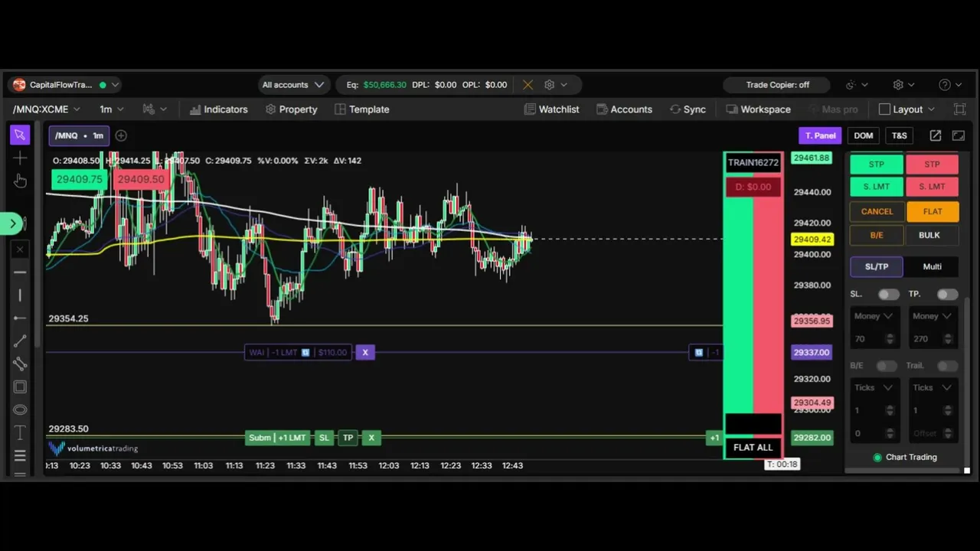Screen dimensions: 980x551
Task: Open the Template menu
Action: click(x=362, y=109)
